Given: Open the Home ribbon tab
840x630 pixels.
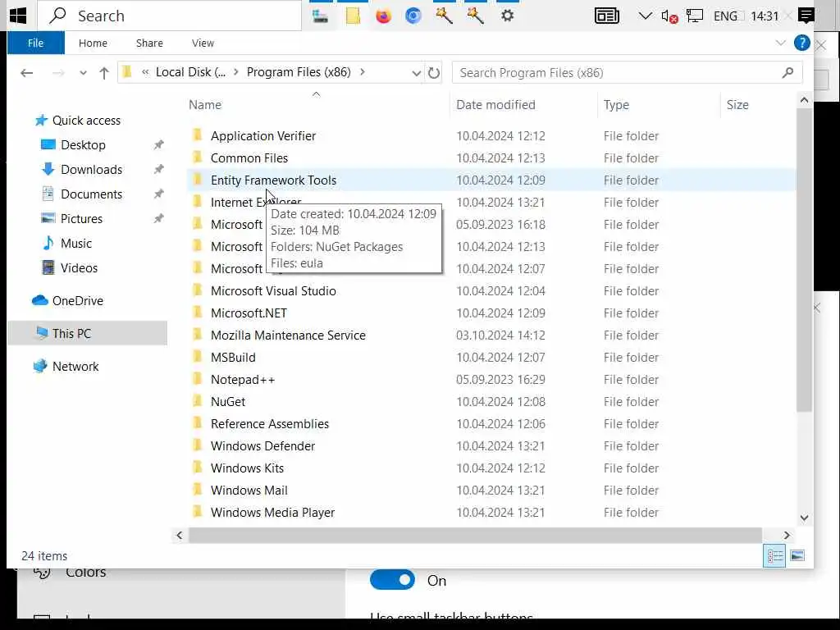Looking at the screenshot, I should [93, 43].
